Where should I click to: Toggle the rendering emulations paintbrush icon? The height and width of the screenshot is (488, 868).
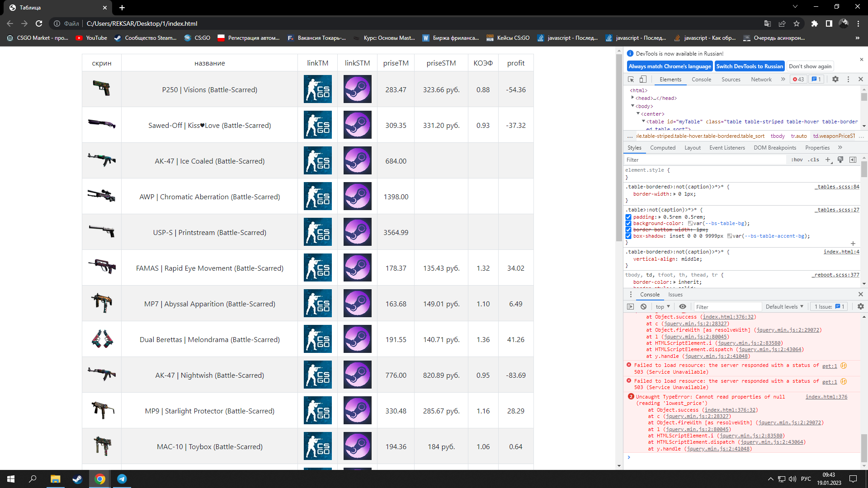[x=840, y=160]
